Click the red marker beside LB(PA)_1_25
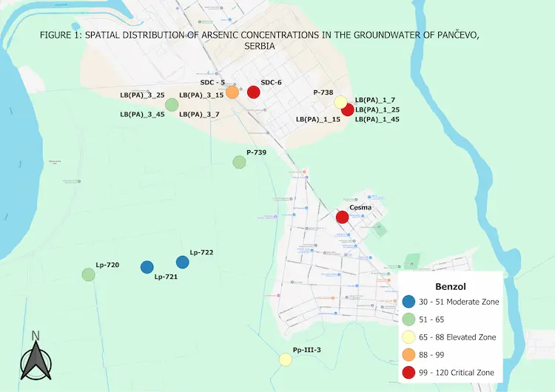This screenshot has height=392, width=555. pos(348,110)
